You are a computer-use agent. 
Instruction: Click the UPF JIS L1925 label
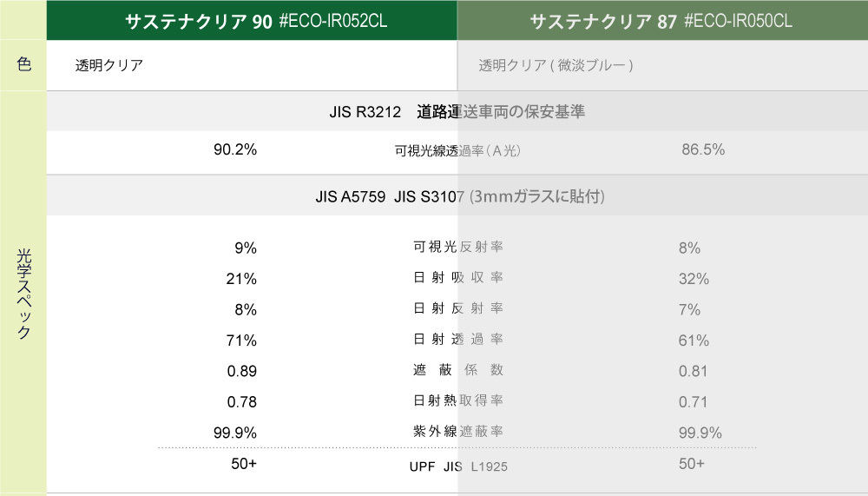(x=457, y=466)
